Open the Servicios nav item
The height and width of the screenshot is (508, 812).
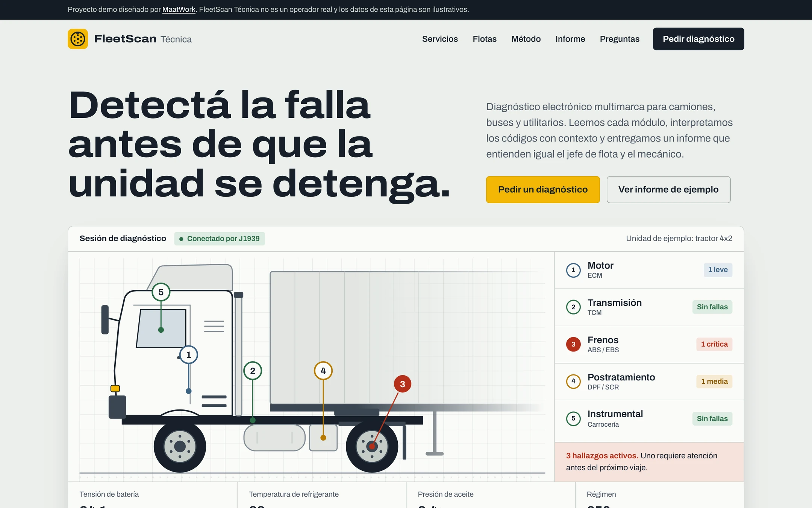click(440, 39)
